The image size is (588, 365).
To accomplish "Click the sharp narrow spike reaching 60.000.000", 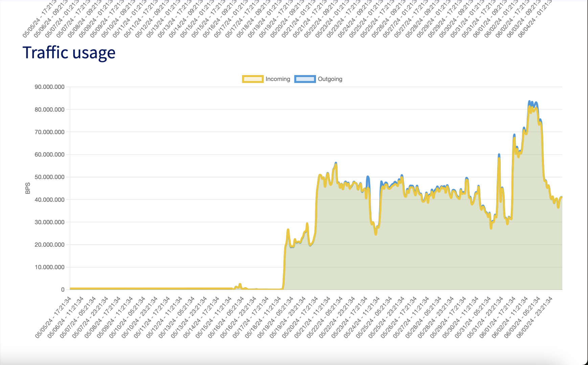I will pos(499,155).
